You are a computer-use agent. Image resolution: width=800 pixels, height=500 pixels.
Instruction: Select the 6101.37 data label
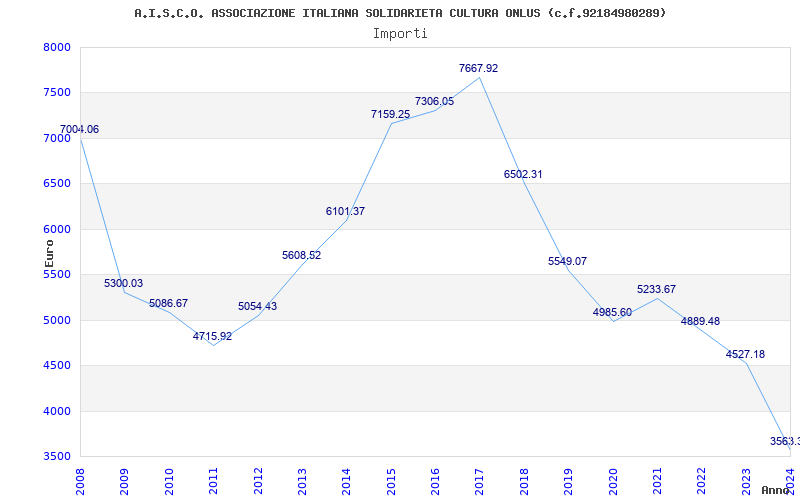click(345, 211)
